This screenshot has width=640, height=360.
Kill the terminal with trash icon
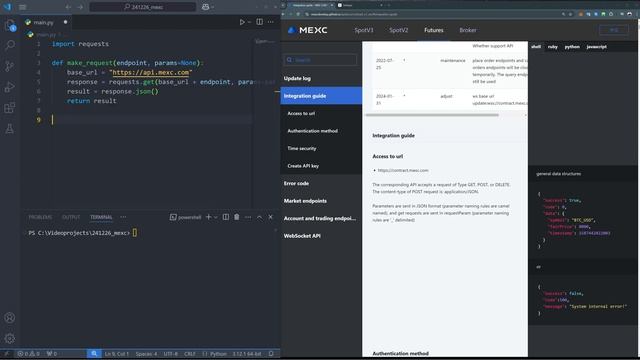point(237,217)
